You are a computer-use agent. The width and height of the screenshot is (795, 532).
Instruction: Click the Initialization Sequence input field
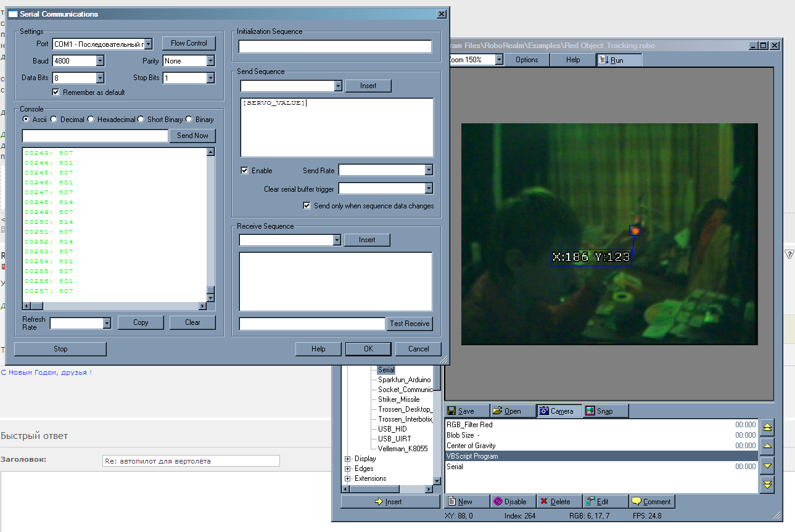[x=336, y=47]
